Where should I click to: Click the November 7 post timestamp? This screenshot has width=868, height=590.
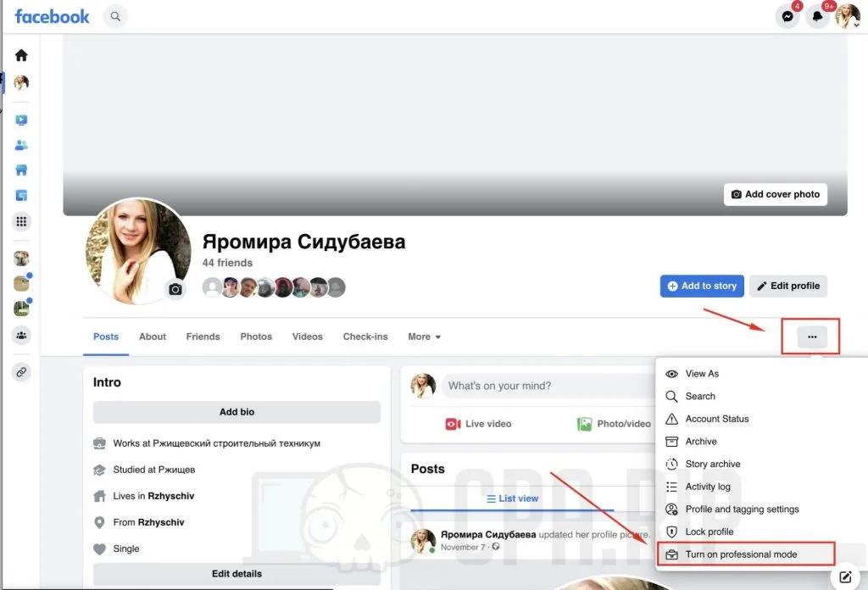coord(462,548)
